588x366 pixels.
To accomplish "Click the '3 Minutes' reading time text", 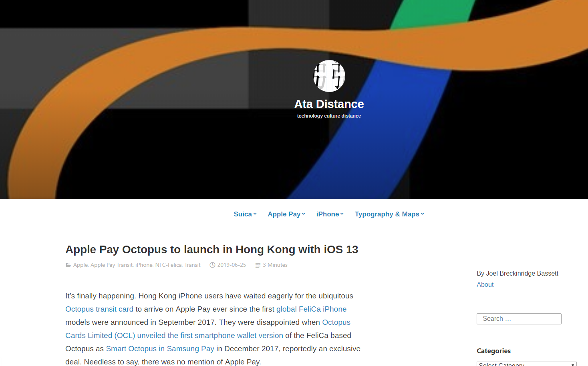I will (x=275, y=265).
